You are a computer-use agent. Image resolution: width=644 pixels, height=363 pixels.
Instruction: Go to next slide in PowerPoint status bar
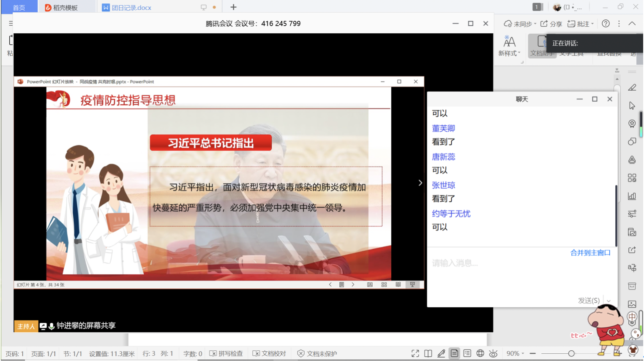click(353, 285)
